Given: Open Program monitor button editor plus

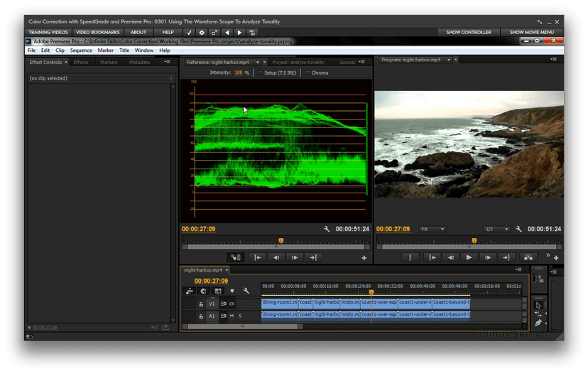Looking at the screenshot, I should (556, 258).
